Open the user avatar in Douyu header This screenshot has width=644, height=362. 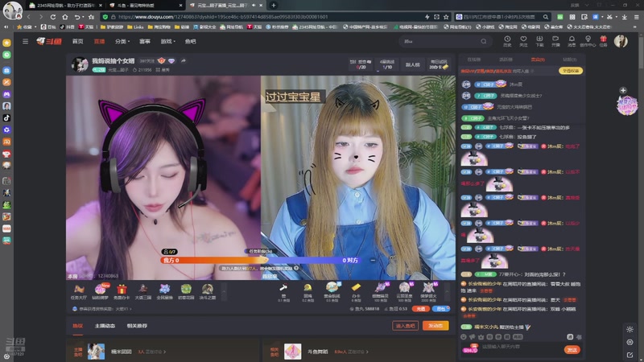(621, 41)
